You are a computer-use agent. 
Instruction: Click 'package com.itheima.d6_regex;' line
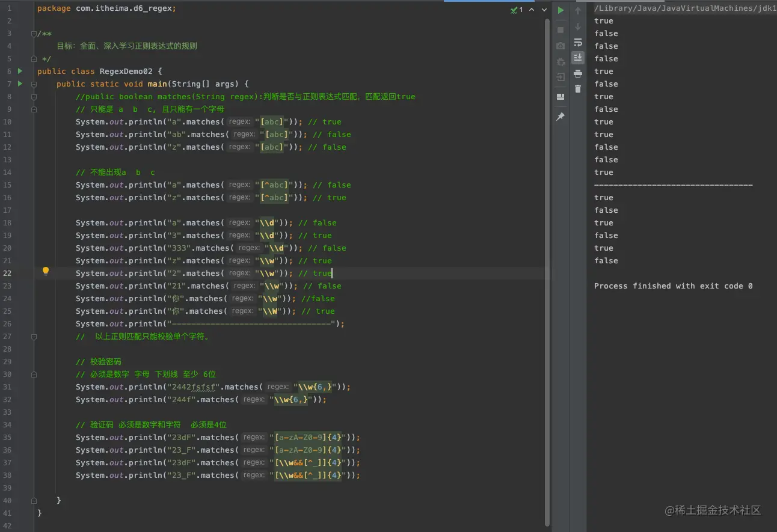point(106,8)
